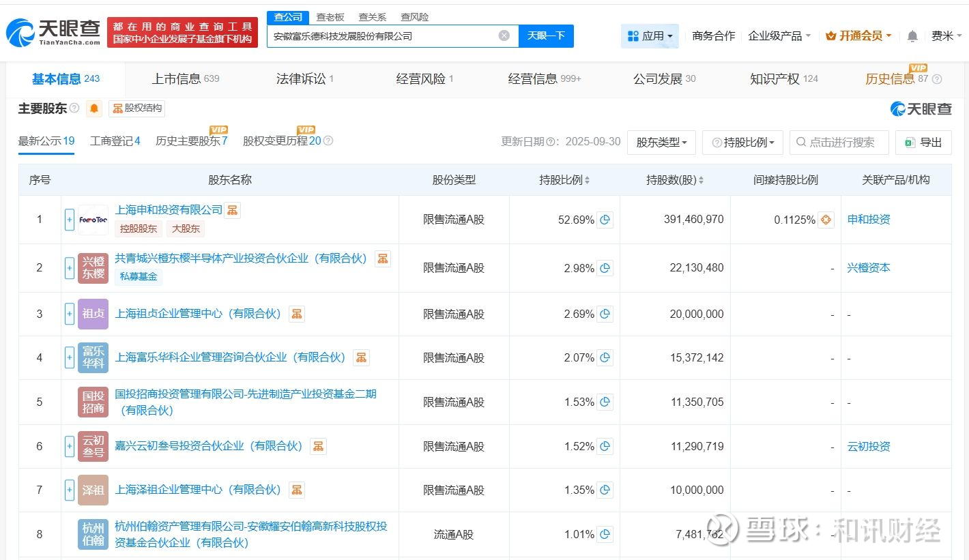This screenshot has height=560, width=969.
Task: Click equity structure icon next to 上海申和投资有限公司
Action: 232,210
